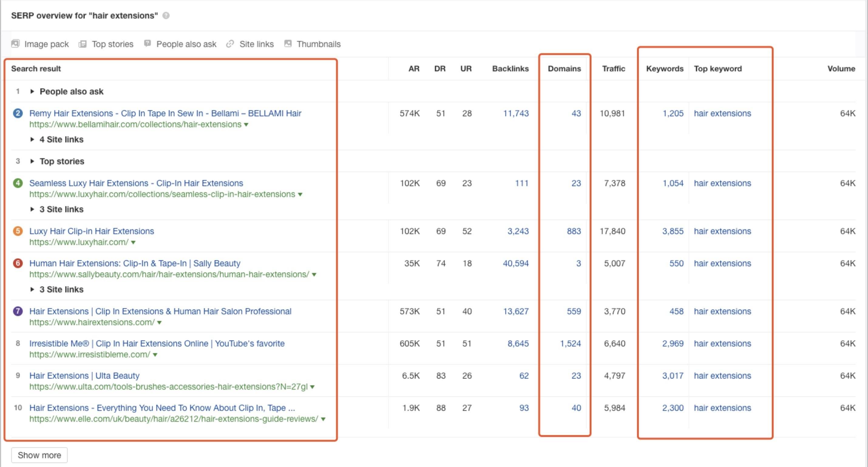Click the Top stories feature label

click(x=113, y=44)
